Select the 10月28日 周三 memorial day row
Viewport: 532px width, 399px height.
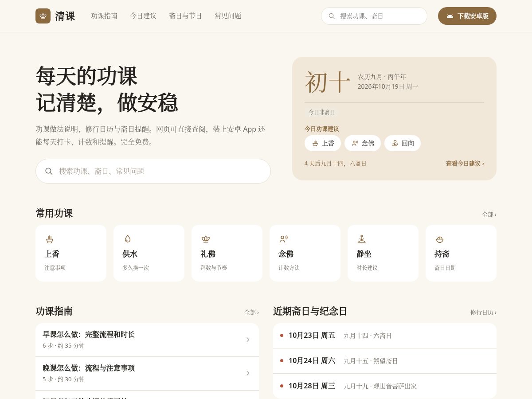click(x=385, y=386)
